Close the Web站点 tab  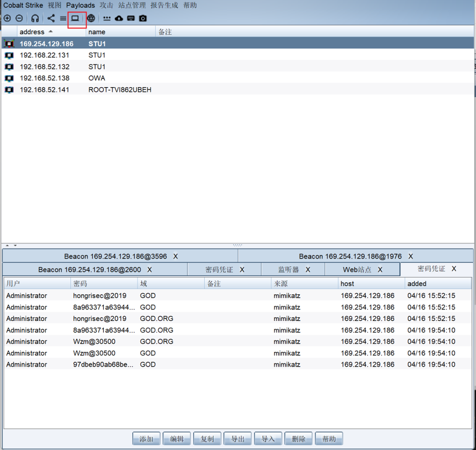point(380,270)
